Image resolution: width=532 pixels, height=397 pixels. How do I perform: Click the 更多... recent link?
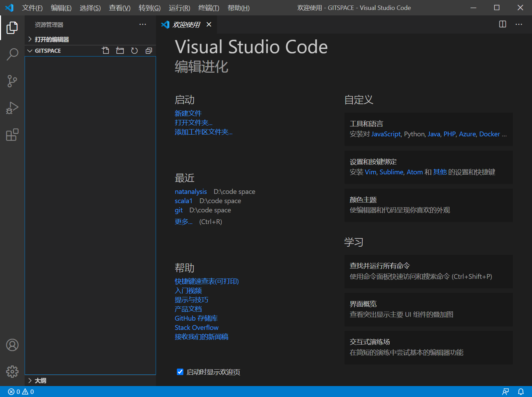[x=184, y=222]
